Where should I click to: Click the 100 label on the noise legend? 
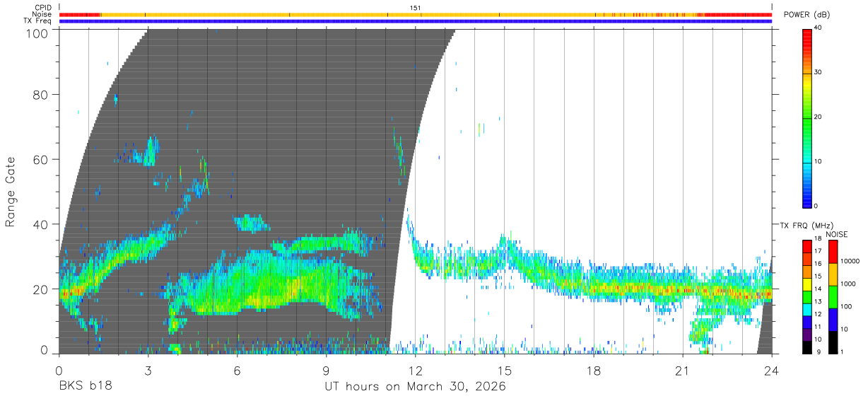coord(846,306)
